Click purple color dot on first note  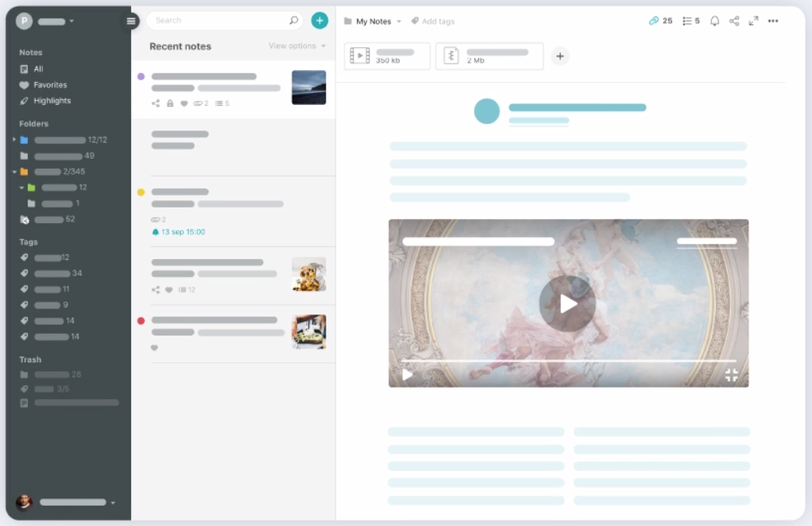[141, 76]
